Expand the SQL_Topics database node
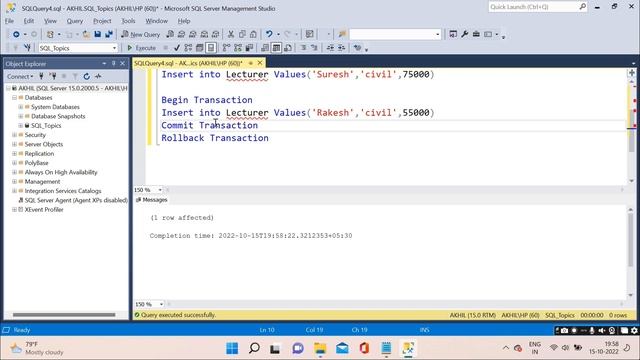This screenshot has width=640, height=360. coord(21,126)
